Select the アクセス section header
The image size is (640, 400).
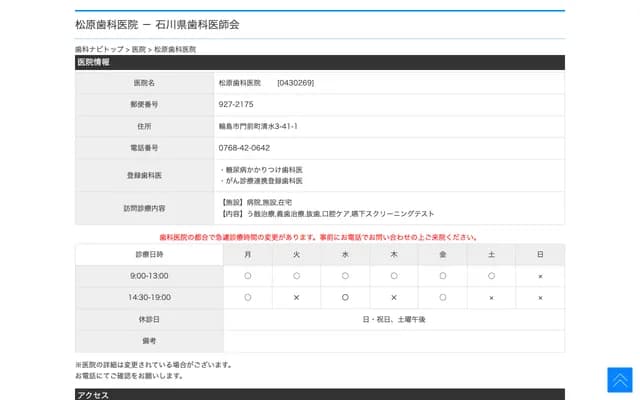tap(94, 395)
